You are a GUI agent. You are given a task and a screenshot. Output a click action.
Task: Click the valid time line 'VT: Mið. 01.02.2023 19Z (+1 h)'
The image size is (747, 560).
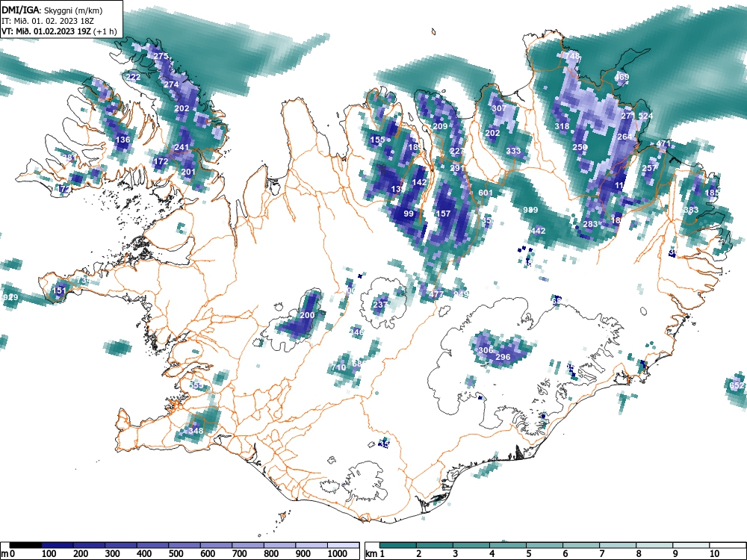click(59, 31)
